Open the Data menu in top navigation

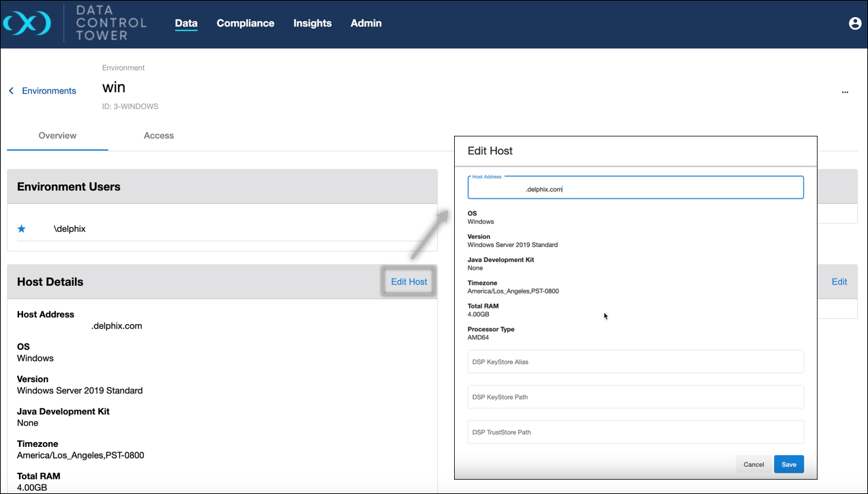click(x=186, y=23)
